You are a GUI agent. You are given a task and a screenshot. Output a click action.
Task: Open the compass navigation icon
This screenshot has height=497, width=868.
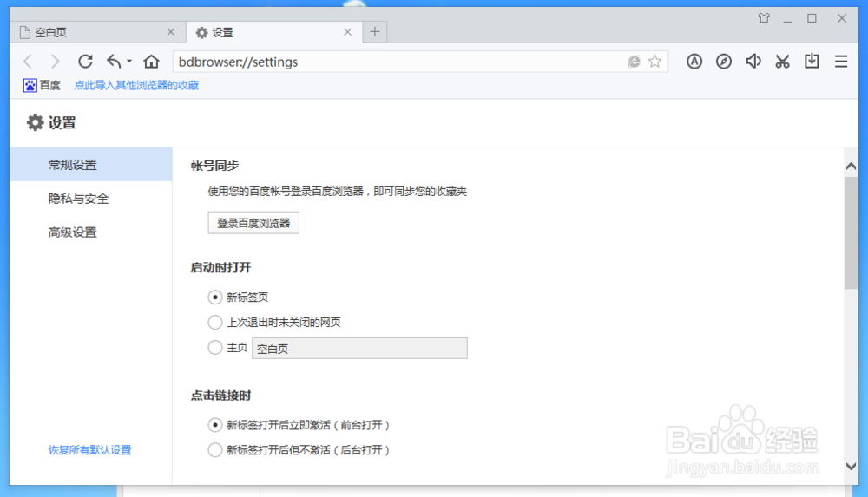pyautogui.click(x=724, y=62)
